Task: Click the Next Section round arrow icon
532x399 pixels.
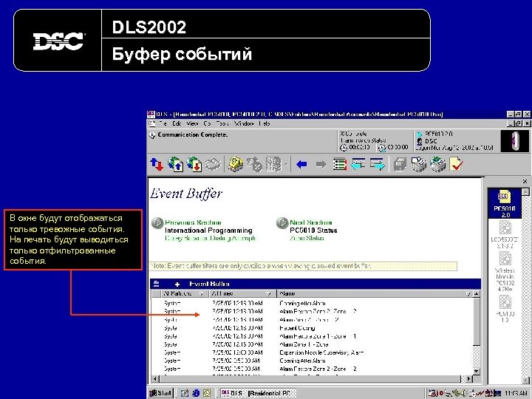Action: pyautogui.click(x=282, y=224)
